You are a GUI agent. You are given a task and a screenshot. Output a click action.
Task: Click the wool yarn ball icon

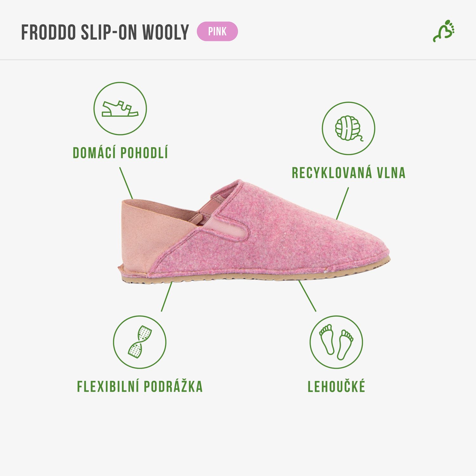pos(348,128)
